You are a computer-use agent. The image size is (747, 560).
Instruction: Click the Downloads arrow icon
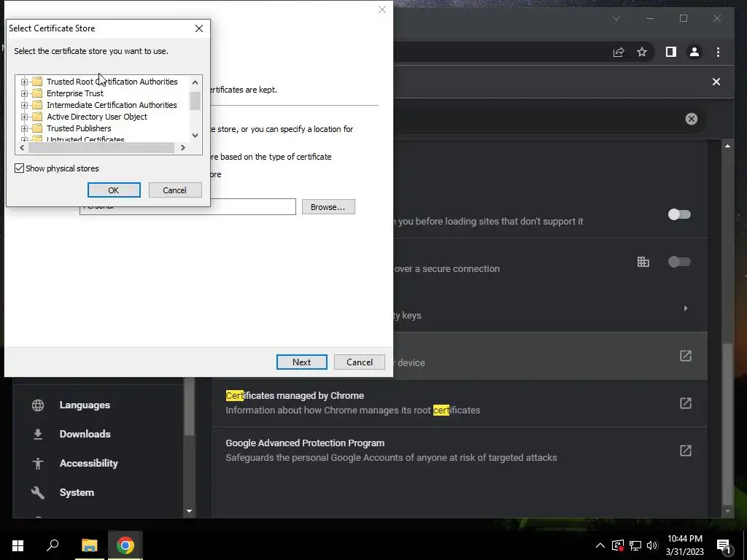[x=38, y=435]
